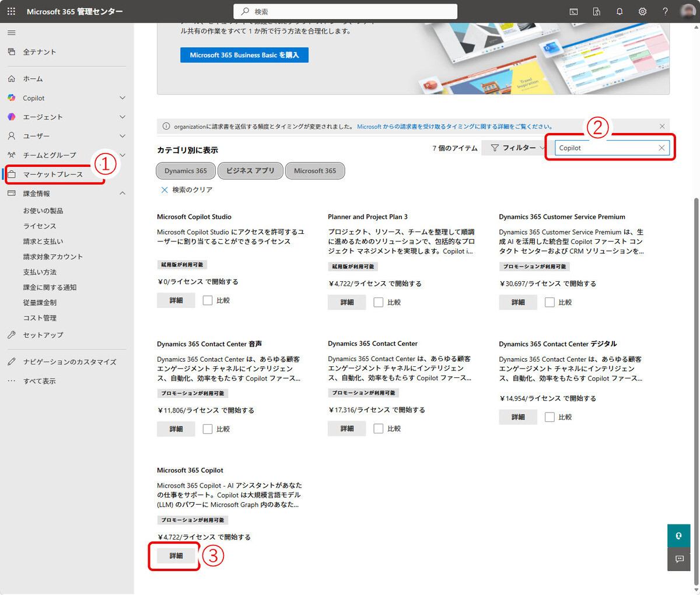This screenshot has height=595, width=700.
Task: Click the ホーム house icon
Action: pos(12,79)
